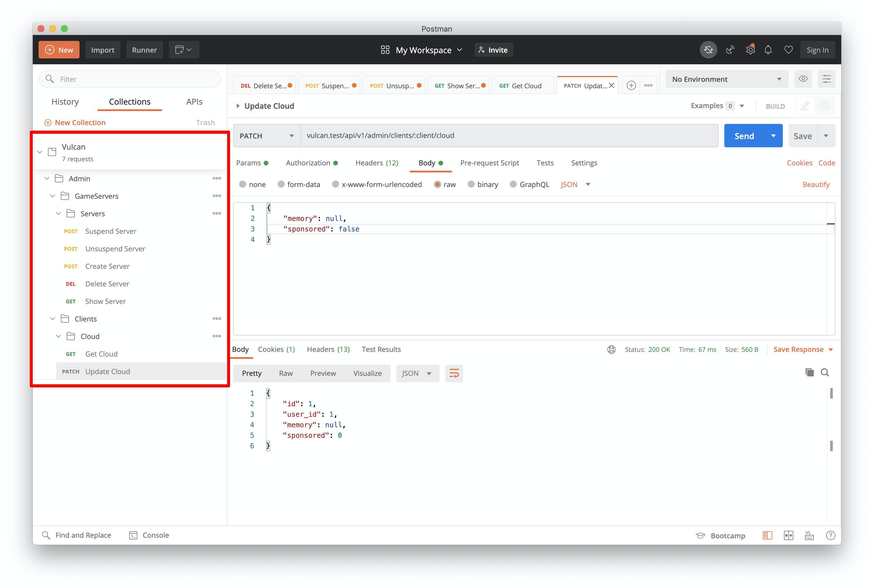The image size is (874, 588).
Task: Toggle the response word wrap icon
Action: 454,373
